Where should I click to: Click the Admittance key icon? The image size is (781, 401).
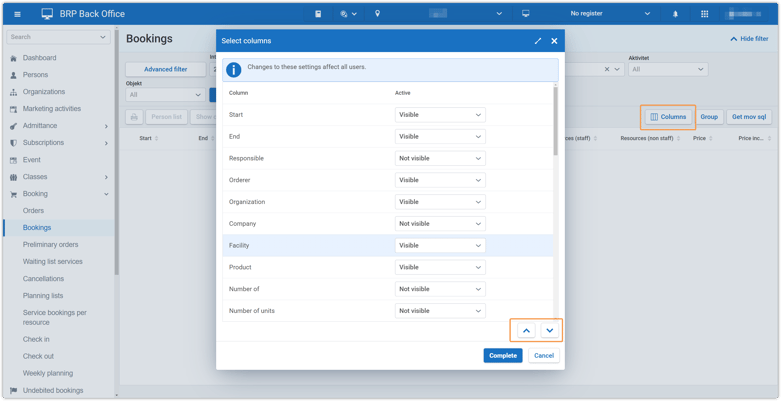pos(13,126)
